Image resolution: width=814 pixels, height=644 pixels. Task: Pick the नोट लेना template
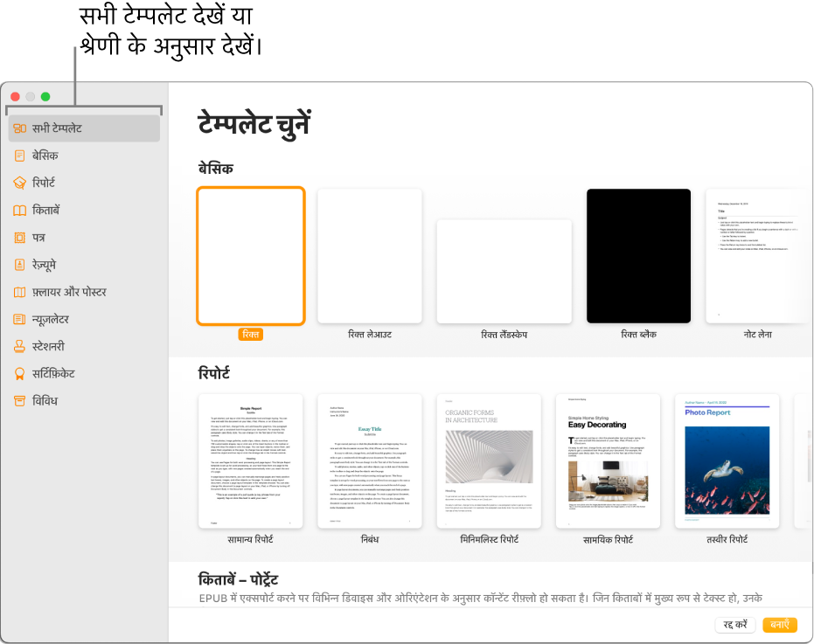(757, 256)
